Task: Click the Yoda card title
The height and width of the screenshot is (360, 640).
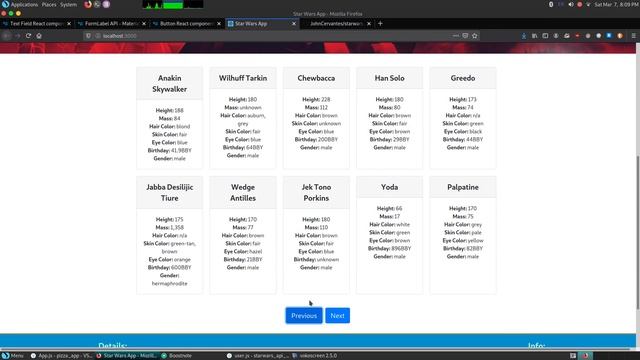Action: 389,187
